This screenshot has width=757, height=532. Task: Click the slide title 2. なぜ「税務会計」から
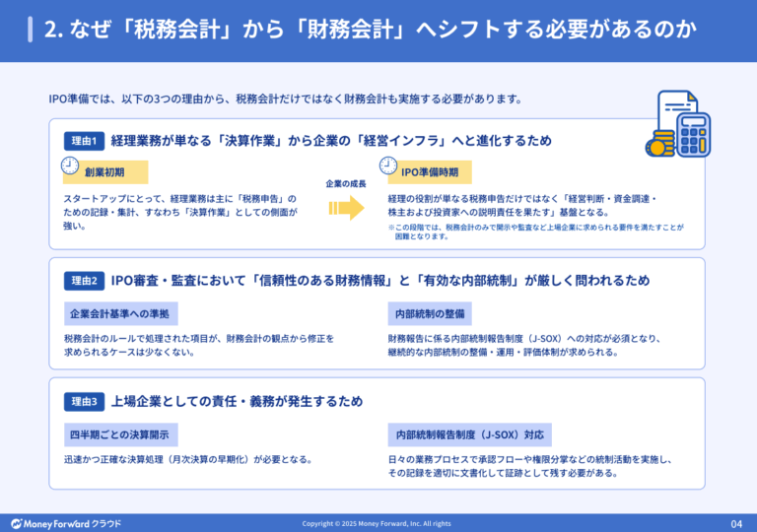(371, 30)
